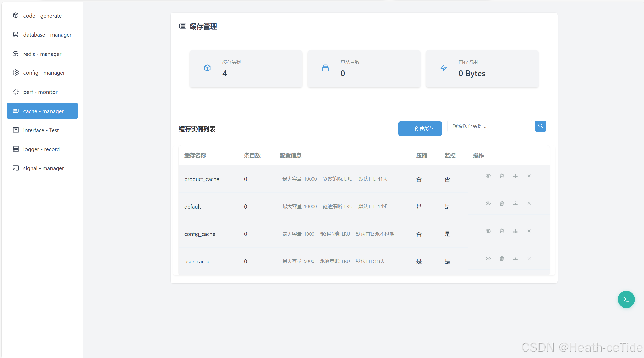
Task: Click the eye view icon for config_cache
Action: coord(488,231)
